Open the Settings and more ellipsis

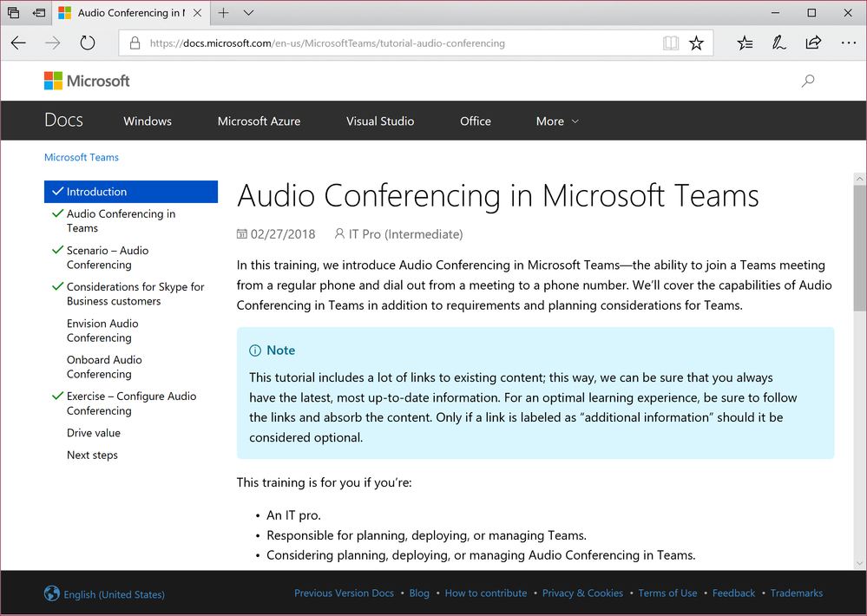click(x=848, y=43)
